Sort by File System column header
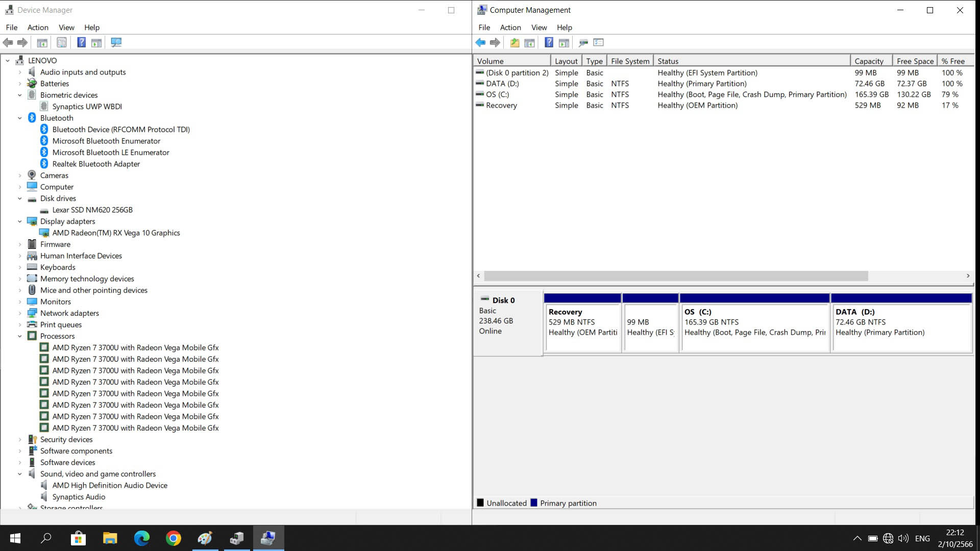Screen dimensions: 980x551 click(630, 61)
